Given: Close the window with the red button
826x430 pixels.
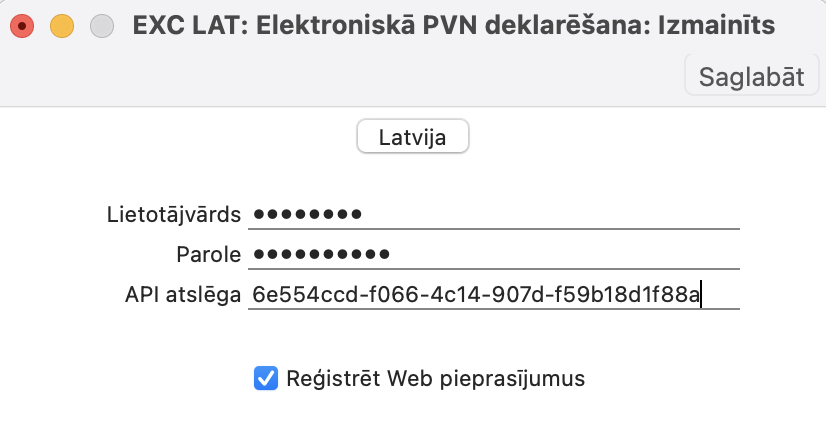Looking at the screenshot, I should [x=22, y=26].
